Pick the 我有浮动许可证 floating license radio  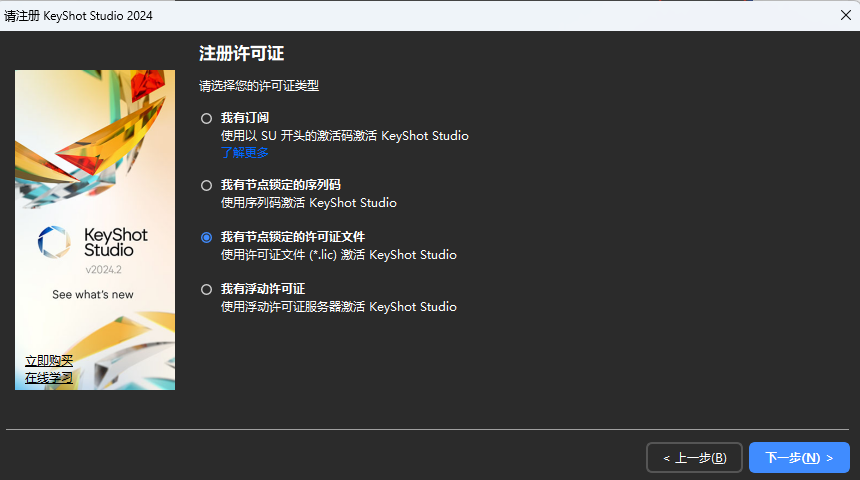click(206, 290)
